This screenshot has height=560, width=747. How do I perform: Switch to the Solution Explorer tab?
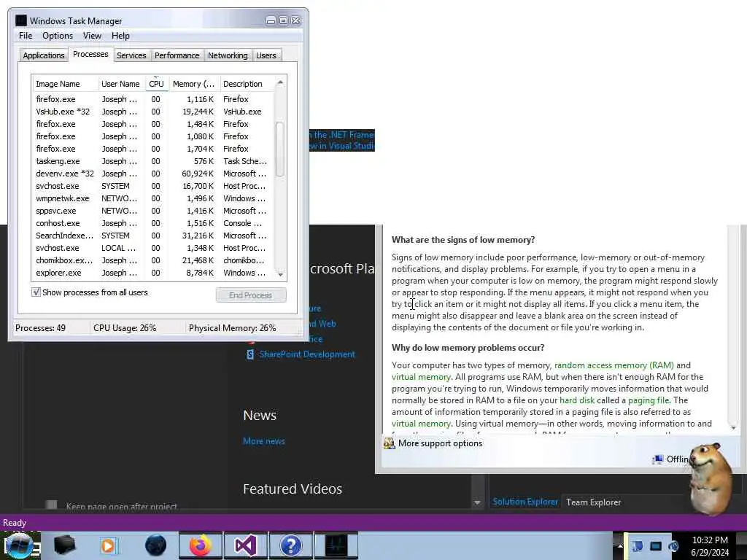pyautogui.click(x=525, y=502)
